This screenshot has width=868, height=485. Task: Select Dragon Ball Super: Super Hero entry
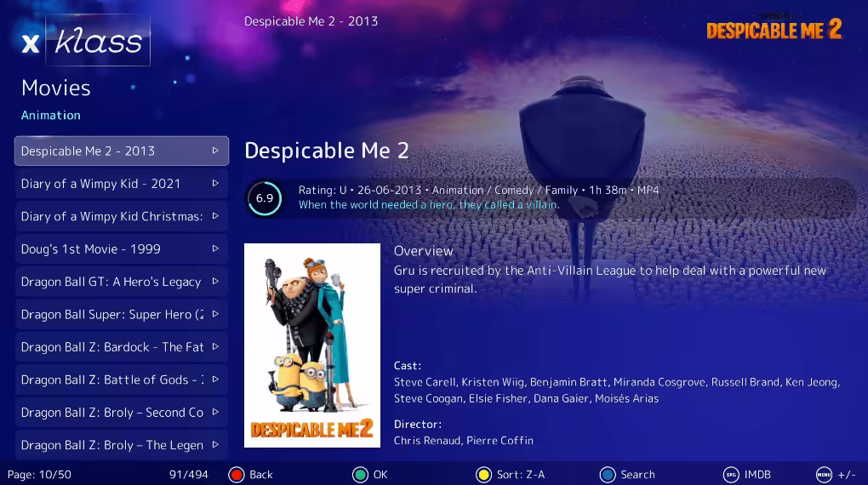coord(121,314)
